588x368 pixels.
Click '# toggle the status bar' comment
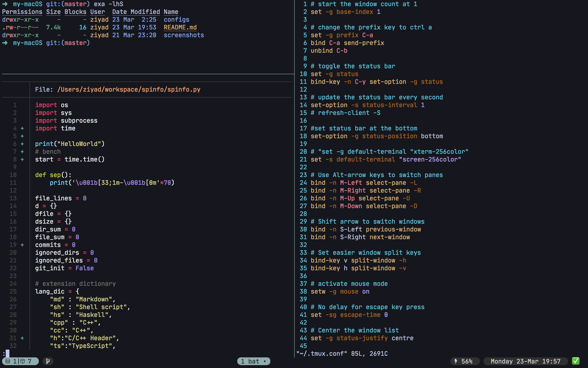(353, 66)
